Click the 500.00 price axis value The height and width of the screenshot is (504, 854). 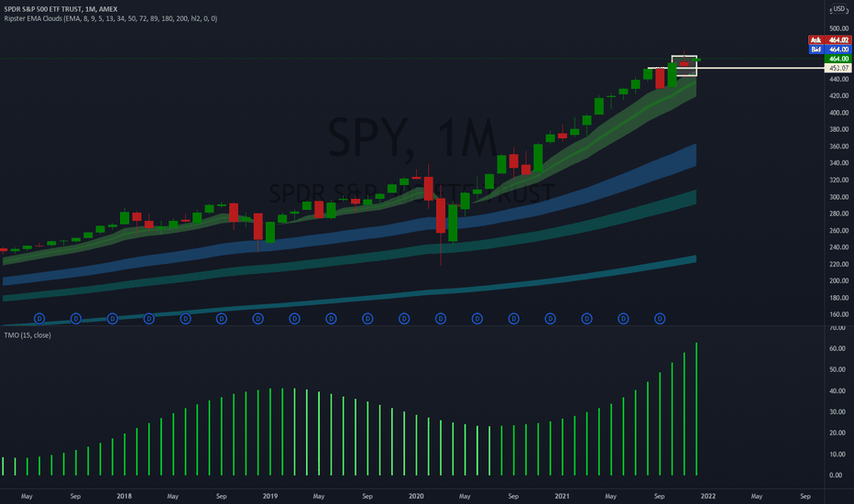coord(838,28)
